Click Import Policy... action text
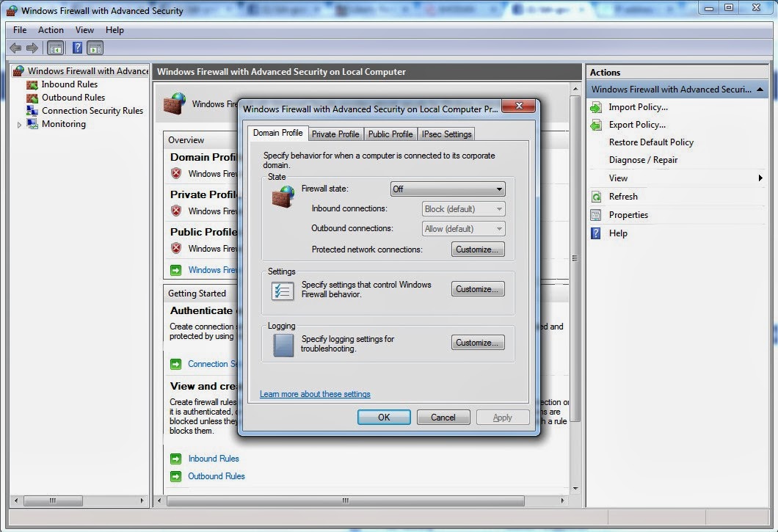This screenshot has height=532, width=778. tap(638, 107)
